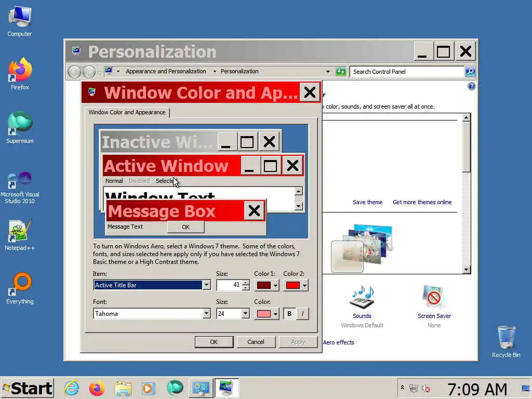Click the search icon in Control Panel

point(470,72)
